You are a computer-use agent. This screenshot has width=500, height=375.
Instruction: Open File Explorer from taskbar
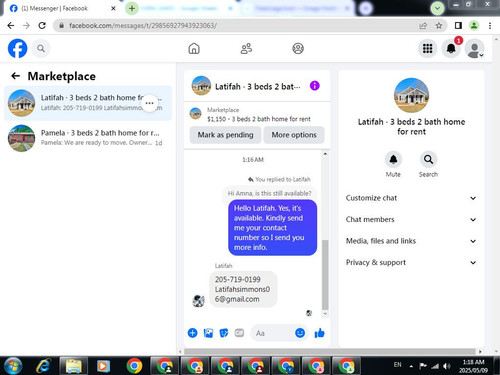[74, 366]
